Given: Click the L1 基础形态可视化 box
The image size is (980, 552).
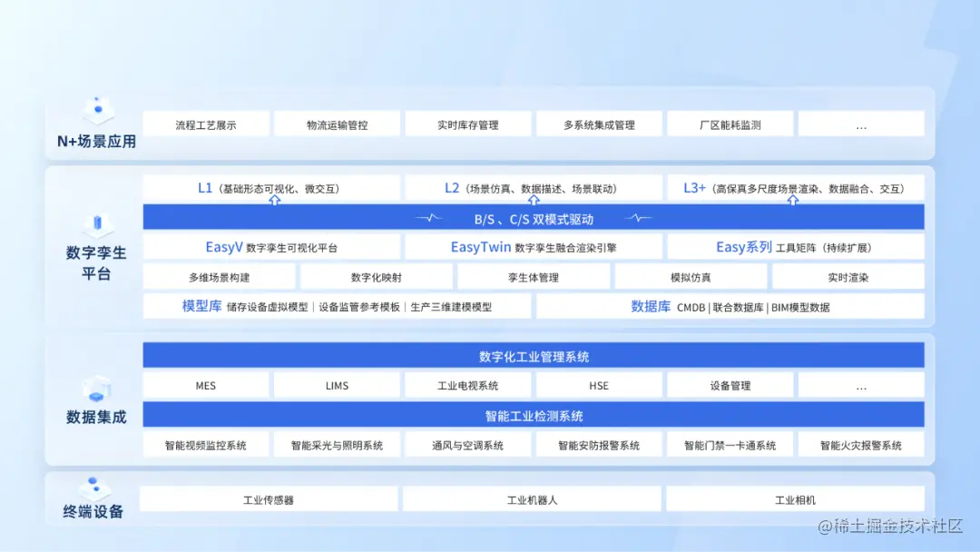Looking at the screenshot, I should pyautogui.click(x=271, y=188).
